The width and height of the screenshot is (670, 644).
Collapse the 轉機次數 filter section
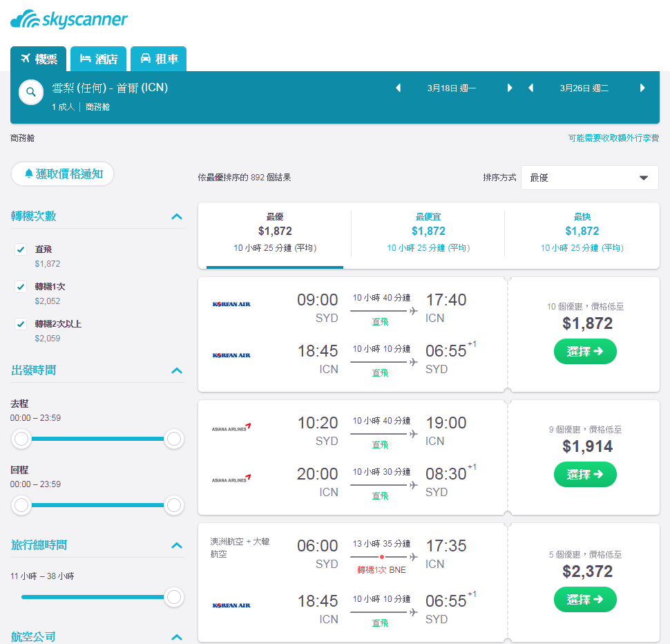[x=176, y=216]
